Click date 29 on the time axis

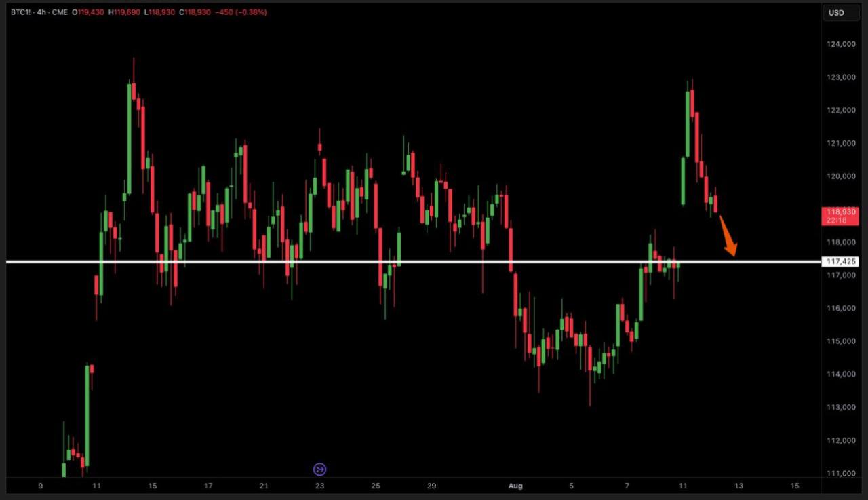[x=431, y=486]
